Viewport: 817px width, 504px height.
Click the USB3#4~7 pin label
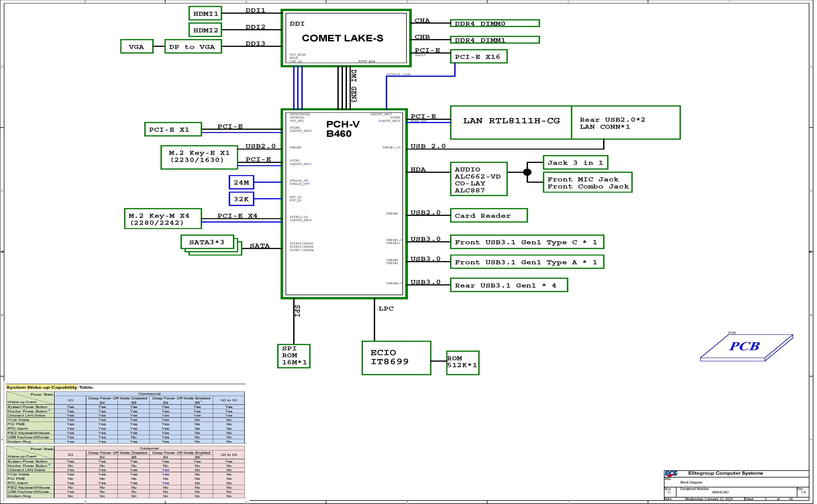click(x=394, y=283)
